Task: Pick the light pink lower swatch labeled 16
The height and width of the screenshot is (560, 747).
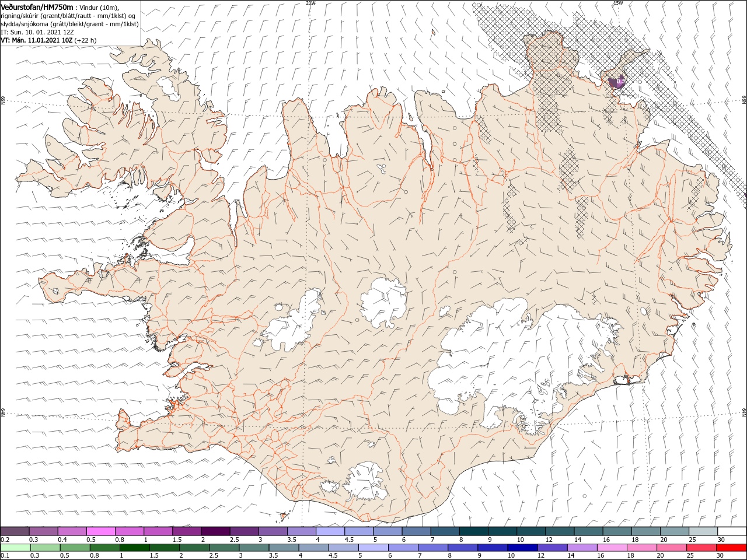Action: pyautogui.click(x=612, y=547)
